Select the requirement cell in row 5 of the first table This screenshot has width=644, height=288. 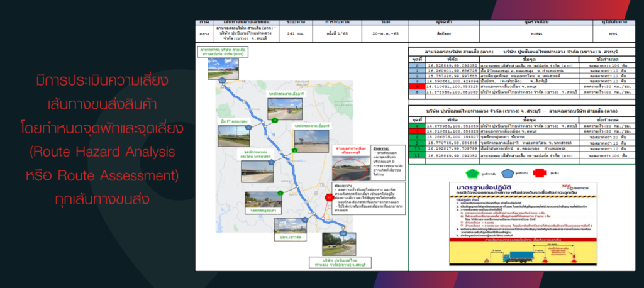[x=607, y=92]
